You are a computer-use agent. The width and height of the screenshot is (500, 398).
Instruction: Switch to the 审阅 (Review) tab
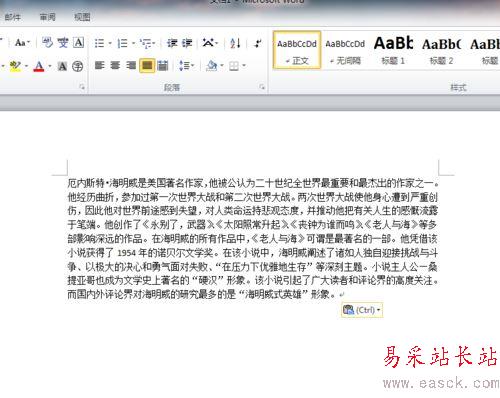tap(47, 17)
